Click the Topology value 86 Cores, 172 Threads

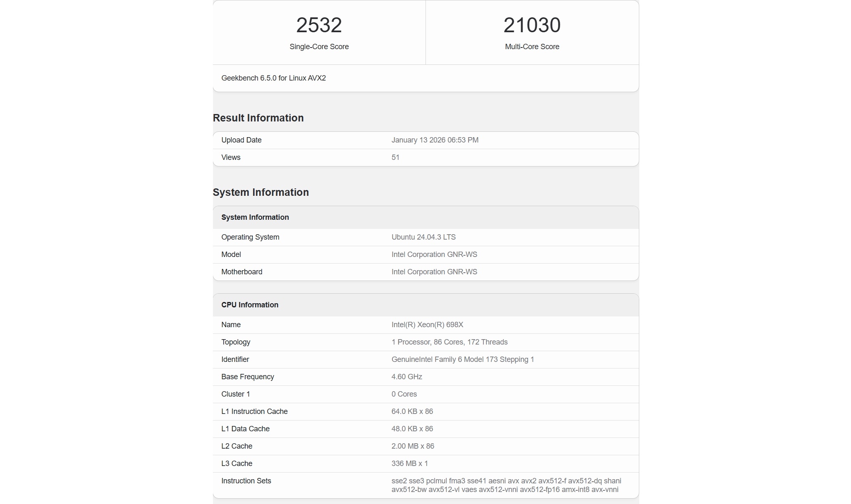tap(449, 342)
